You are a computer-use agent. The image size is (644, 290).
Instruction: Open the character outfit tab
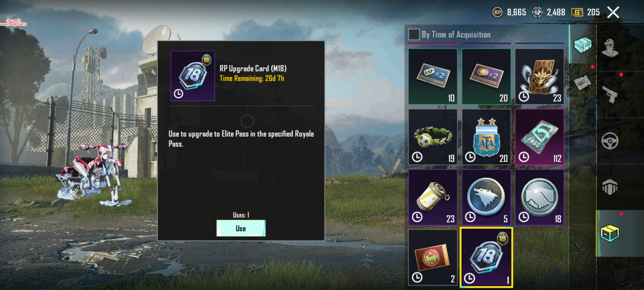(x=610, y=48)
